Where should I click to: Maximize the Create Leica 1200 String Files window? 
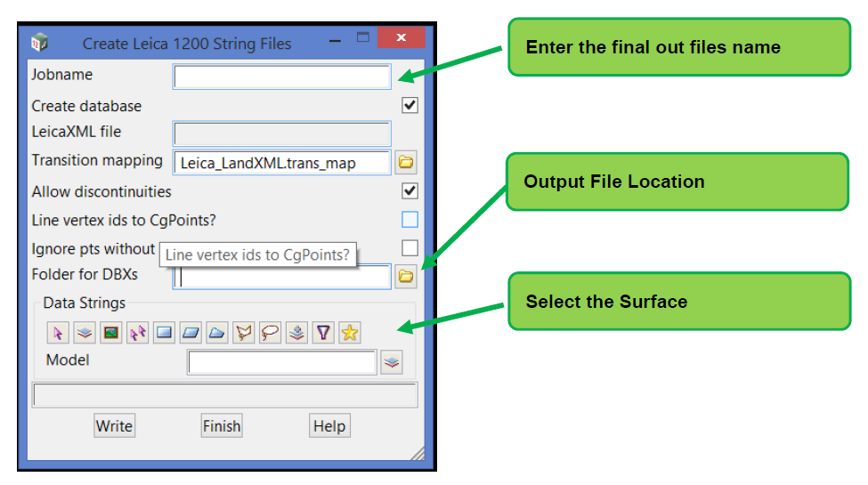click(x=363, y=37)
